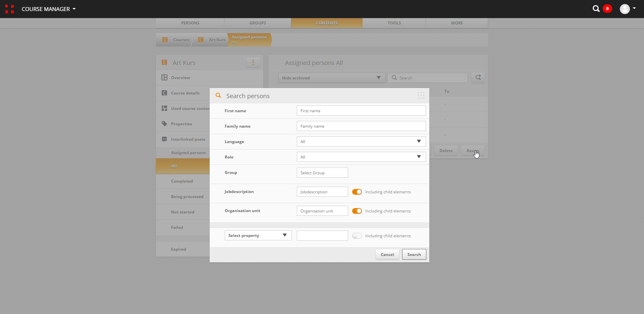Expand the Role dropdown

pyautogui.click(x=361, y=157)
